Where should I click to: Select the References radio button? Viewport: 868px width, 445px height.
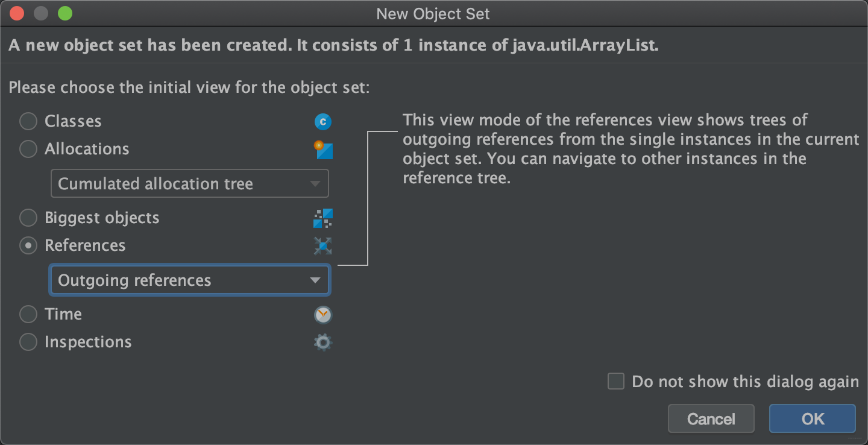tap(28, 246)
